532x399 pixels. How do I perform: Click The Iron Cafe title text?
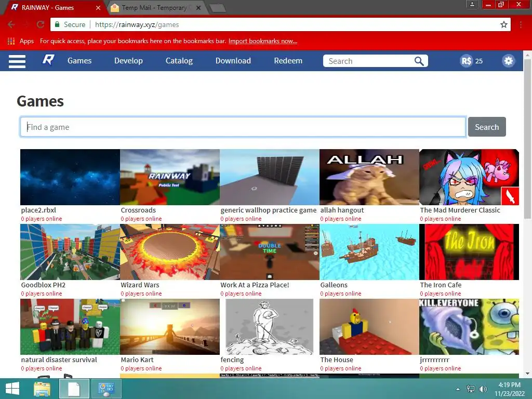[x=441, y=285]
